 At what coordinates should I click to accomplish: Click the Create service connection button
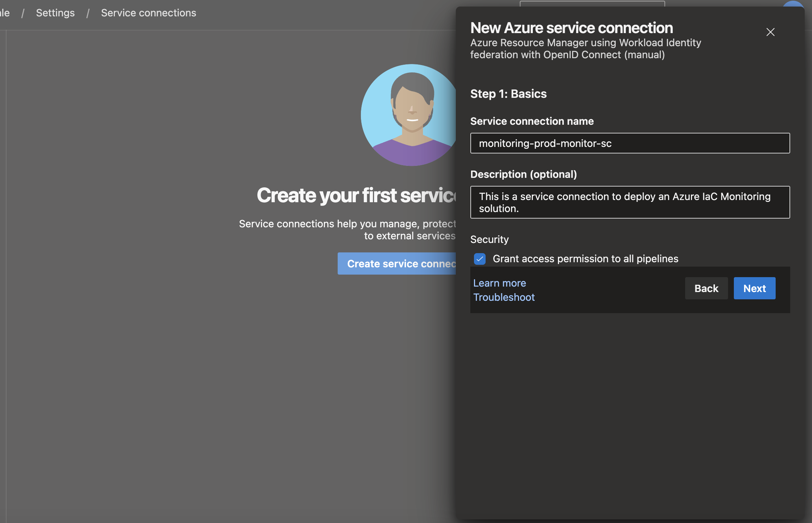click(397, 264)
